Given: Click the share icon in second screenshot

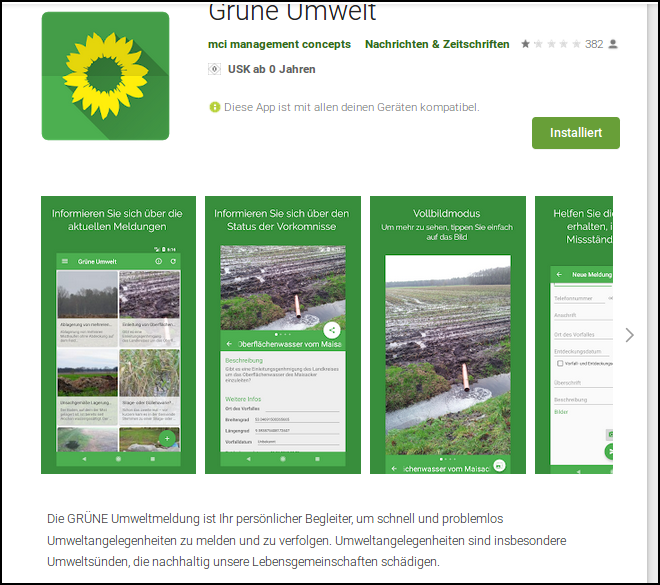Looking at the screenshot, I should (332, 330).
